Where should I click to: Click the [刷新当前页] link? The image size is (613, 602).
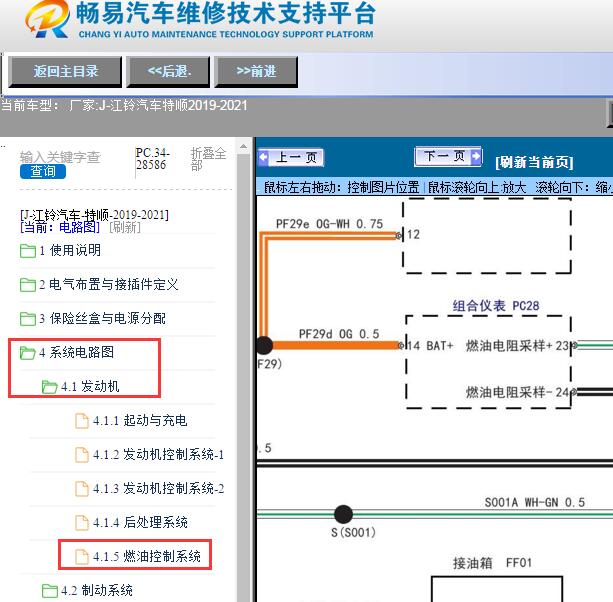pyautogui.click(x=534, y=162)
